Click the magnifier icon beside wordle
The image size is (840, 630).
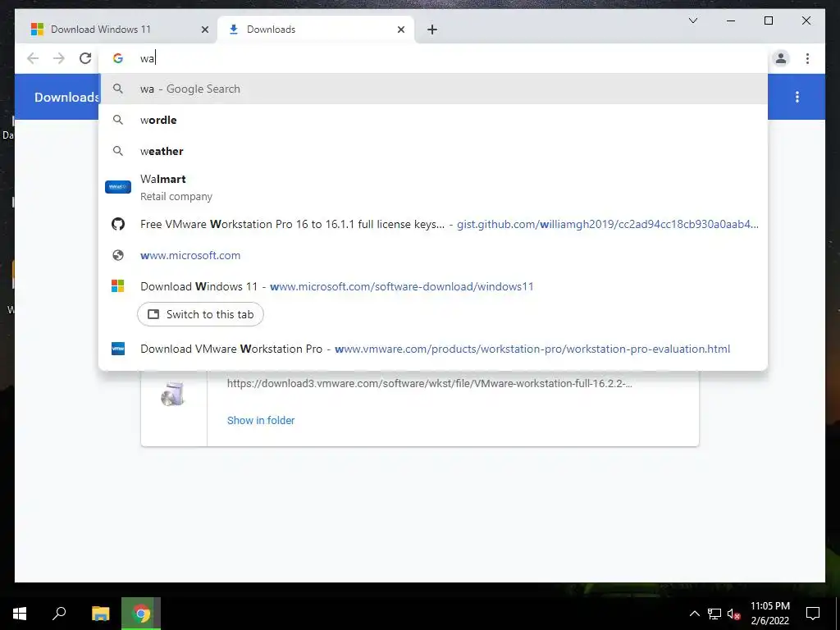click(118, 120)
